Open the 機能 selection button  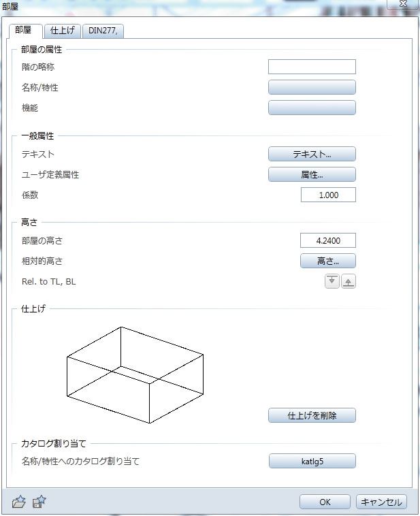point(312,108)
